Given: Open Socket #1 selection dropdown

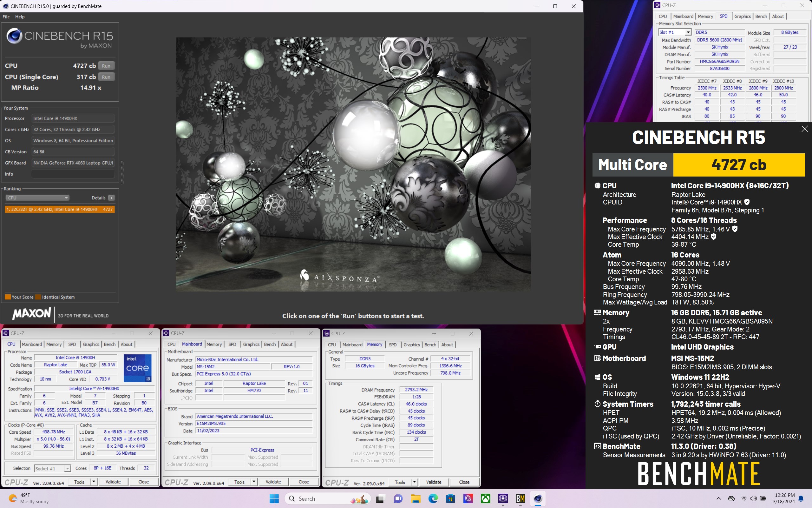Looking at the screenshot, I should tap(52, 468).
